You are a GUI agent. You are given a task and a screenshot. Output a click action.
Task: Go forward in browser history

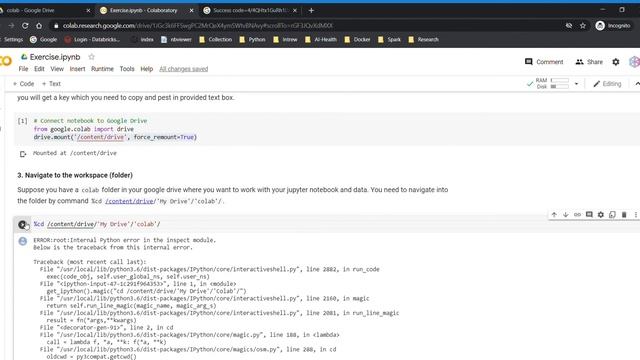(11, 25)
